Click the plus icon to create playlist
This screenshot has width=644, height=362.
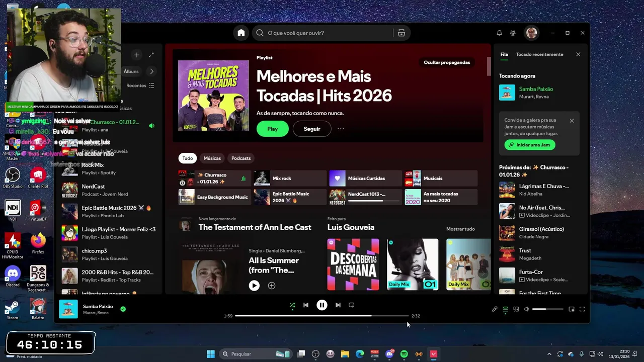[136, 55]
